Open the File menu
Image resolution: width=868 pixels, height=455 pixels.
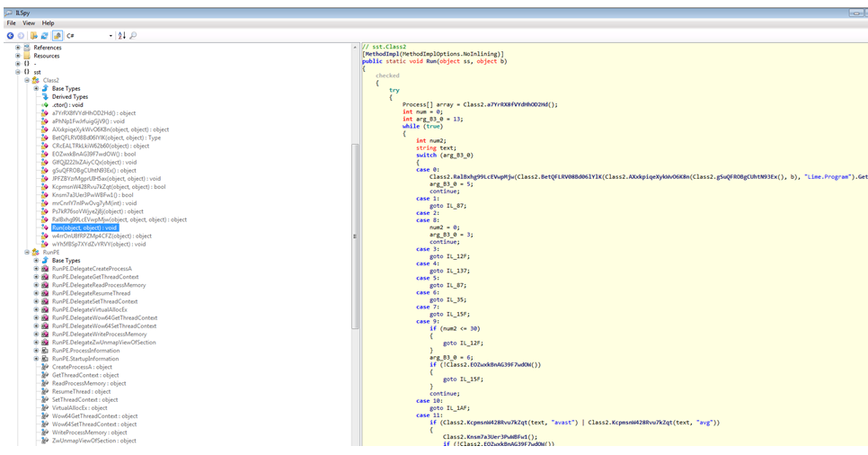coord(11,23)
